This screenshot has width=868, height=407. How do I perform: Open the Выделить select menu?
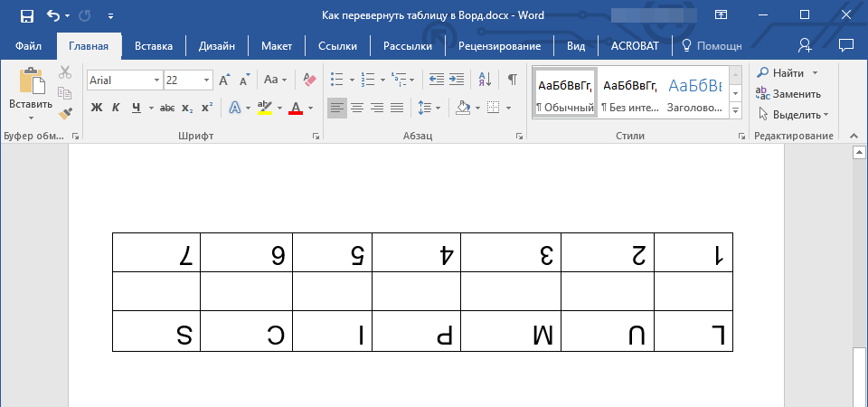(x=793, y=115)
